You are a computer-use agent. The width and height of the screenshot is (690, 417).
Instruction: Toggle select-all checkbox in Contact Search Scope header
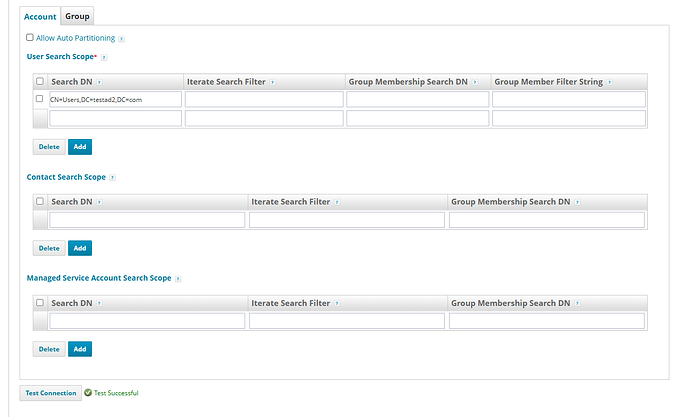[40, 202]
